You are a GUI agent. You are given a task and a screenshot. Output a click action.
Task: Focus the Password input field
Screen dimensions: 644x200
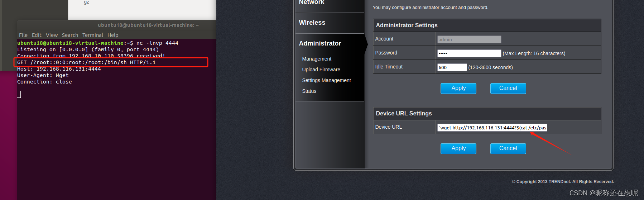click(469, 53)
